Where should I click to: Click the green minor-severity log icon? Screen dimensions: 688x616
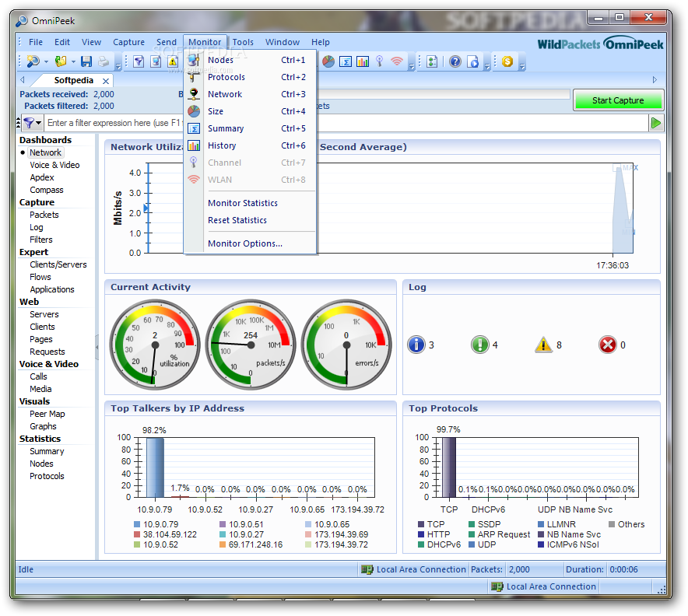[479, 345]
